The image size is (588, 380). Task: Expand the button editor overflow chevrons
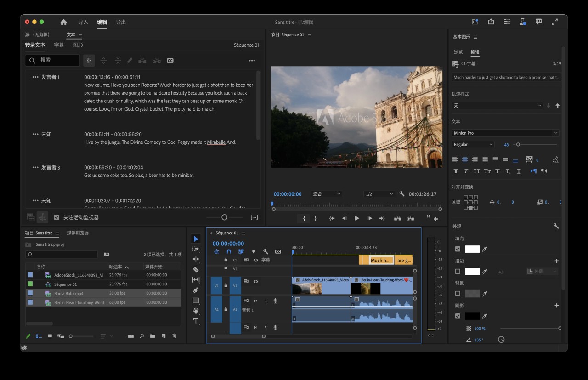(429, 216)
